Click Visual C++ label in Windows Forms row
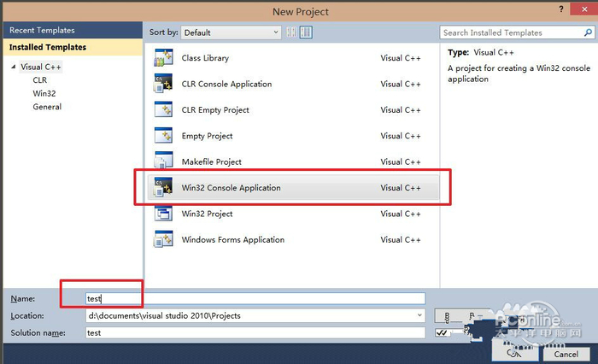The height and width of the screenshot is (364, 598). (x=401, y=239)
